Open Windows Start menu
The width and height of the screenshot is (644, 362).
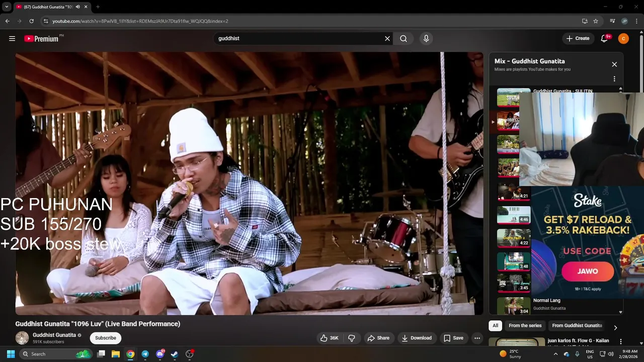click(11, 354)
